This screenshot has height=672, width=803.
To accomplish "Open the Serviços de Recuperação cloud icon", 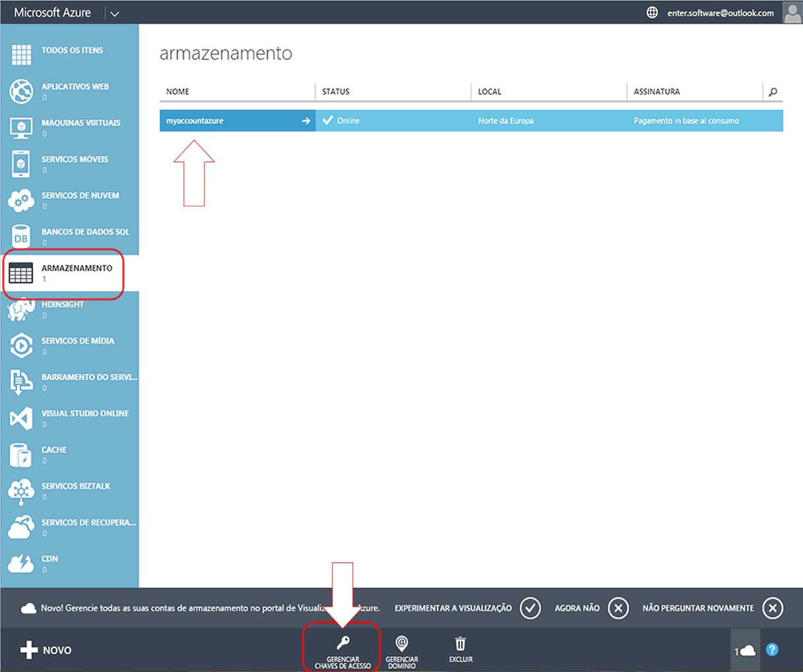I will (x=21, y=527).
